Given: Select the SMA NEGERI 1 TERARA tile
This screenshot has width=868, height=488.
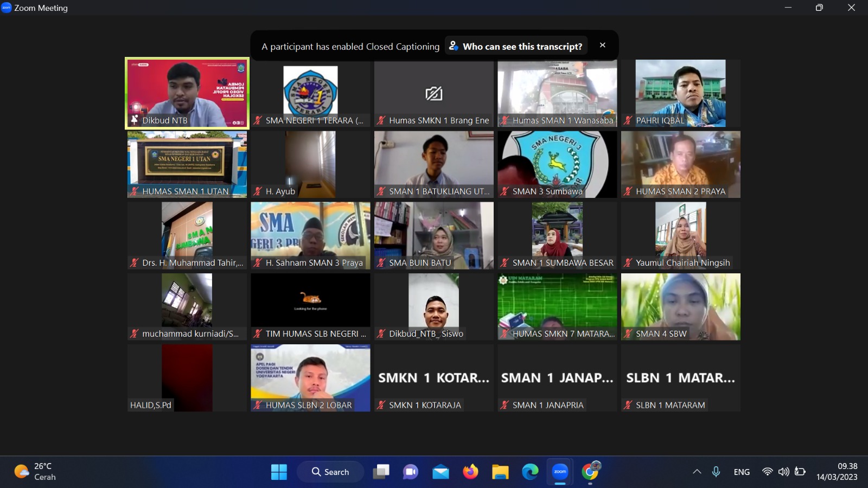Looking at the screenshot, I should point(310,93).
